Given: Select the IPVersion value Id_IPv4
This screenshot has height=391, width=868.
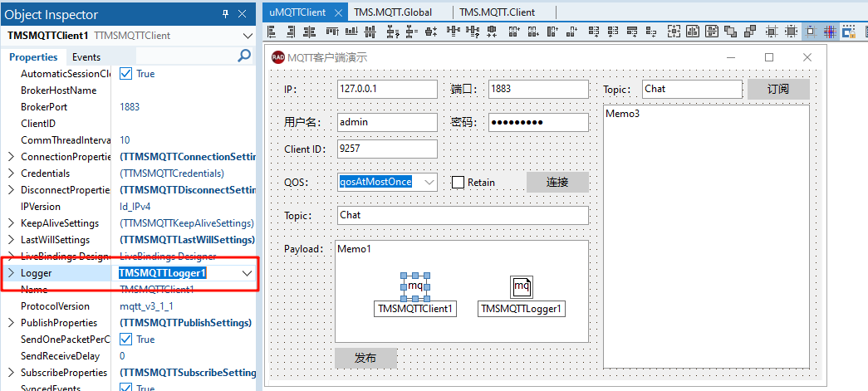Looking at the screenshot, I should click(x=135, y=206).
